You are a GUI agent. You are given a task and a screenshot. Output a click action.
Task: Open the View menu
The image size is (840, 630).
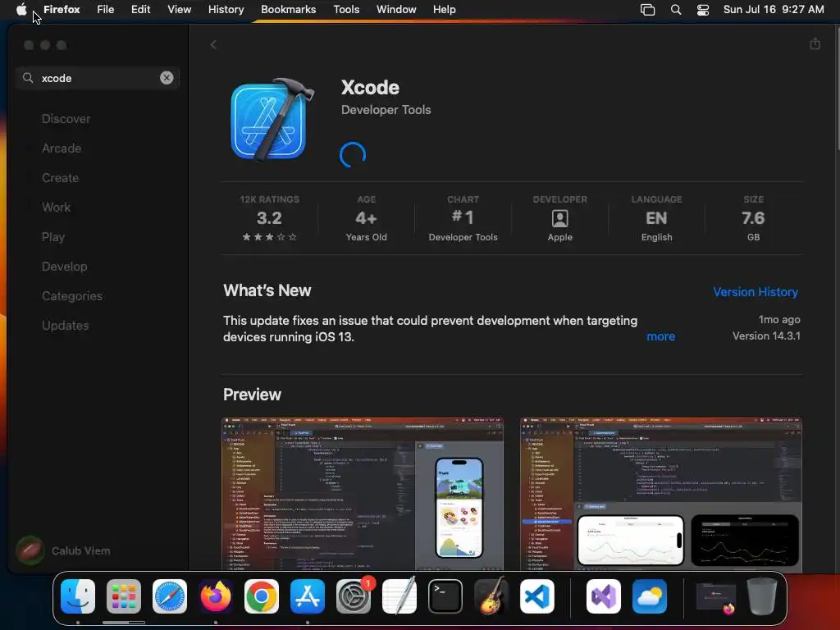[x=180, y=9]
